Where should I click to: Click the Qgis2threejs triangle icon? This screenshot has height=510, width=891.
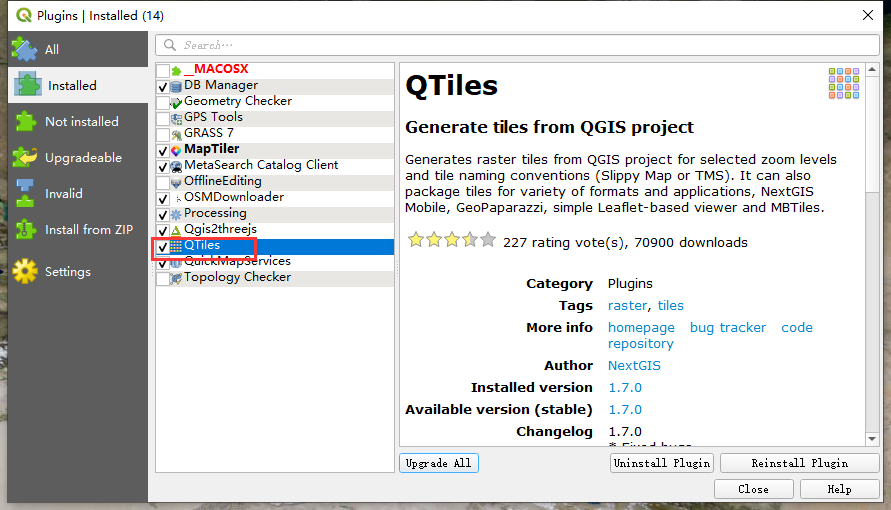click(176, 230)
